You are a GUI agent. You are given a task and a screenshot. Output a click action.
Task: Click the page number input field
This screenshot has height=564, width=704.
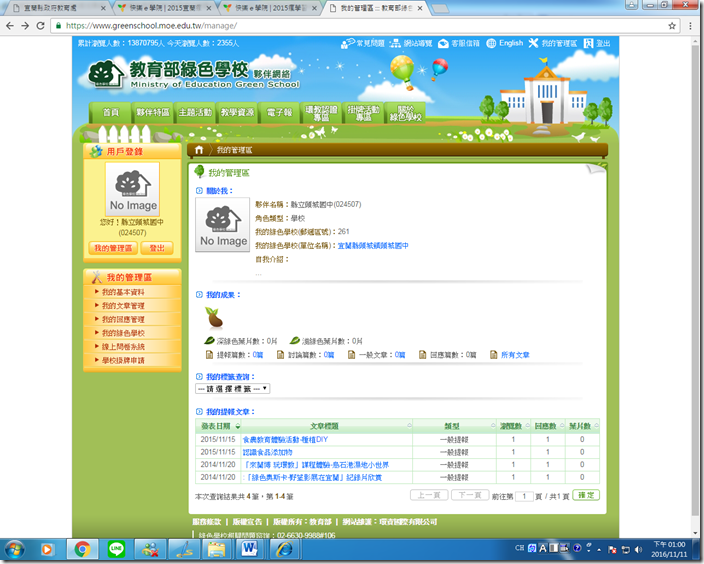click(523, 495)
